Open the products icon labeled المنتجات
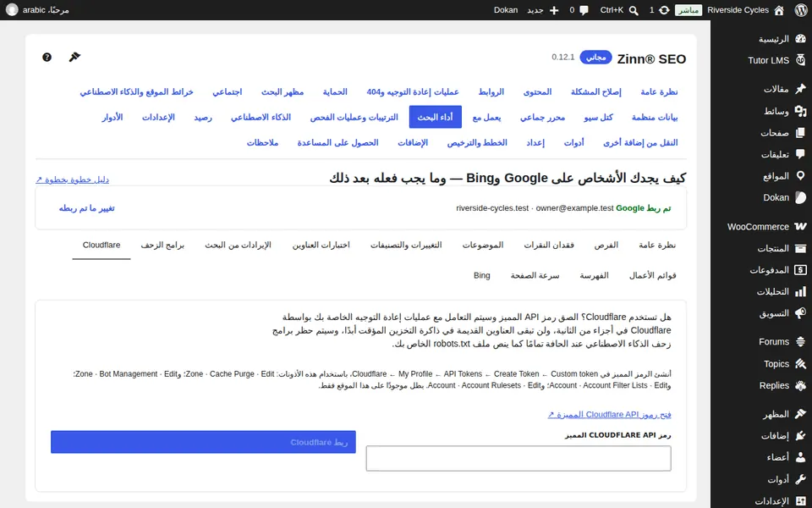The image size is (812, 508). (x=801, y=248)
